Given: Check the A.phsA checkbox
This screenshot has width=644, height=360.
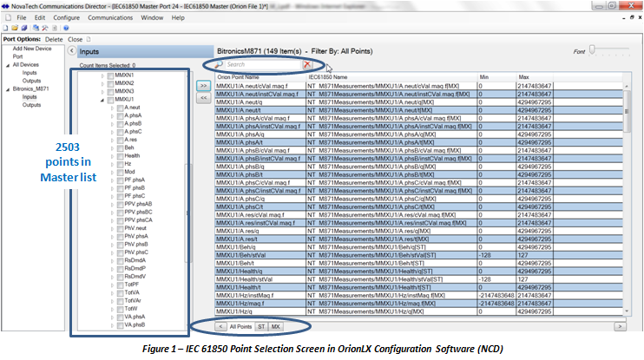Looking at the screenshot, I should point(121,115).
